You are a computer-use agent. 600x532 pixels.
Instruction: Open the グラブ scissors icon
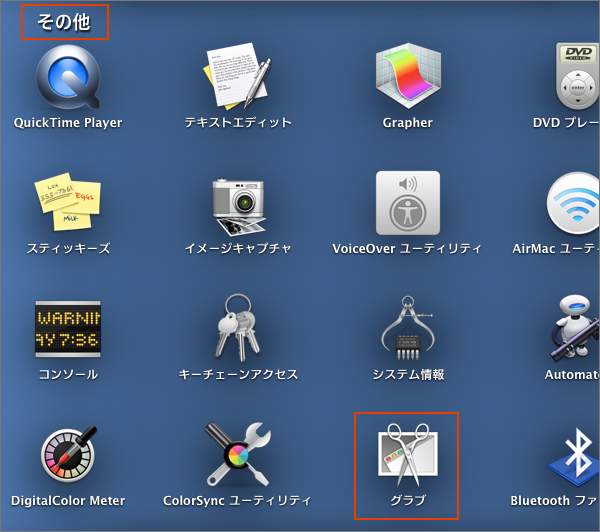click(x=408, y=454)
